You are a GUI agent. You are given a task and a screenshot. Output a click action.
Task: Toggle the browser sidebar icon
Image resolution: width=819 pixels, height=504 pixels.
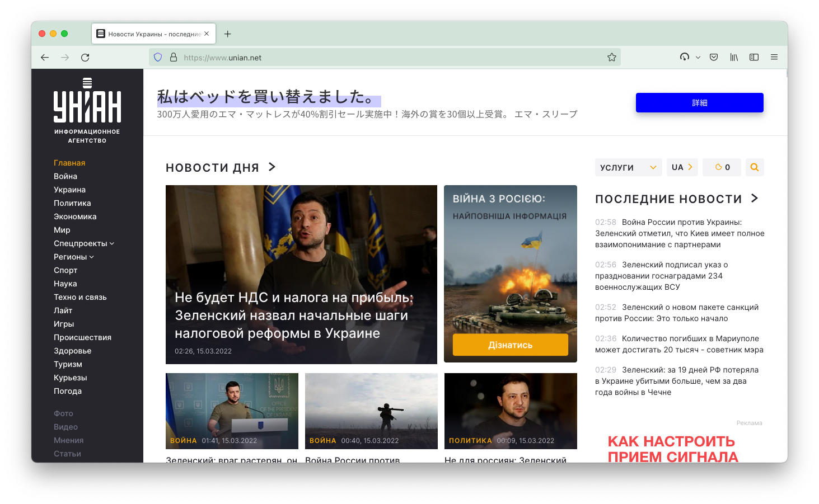(x=754, y=57)
